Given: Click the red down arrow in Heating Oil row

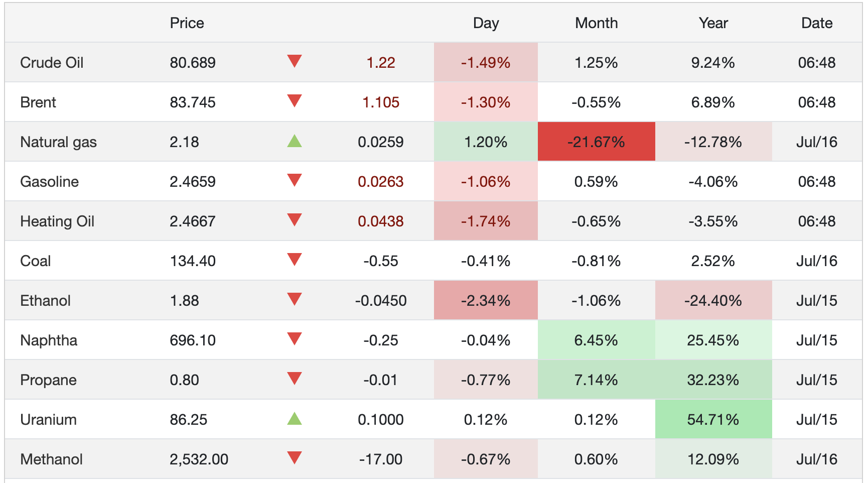Looking at the screenshot, I should pos(295,220).
